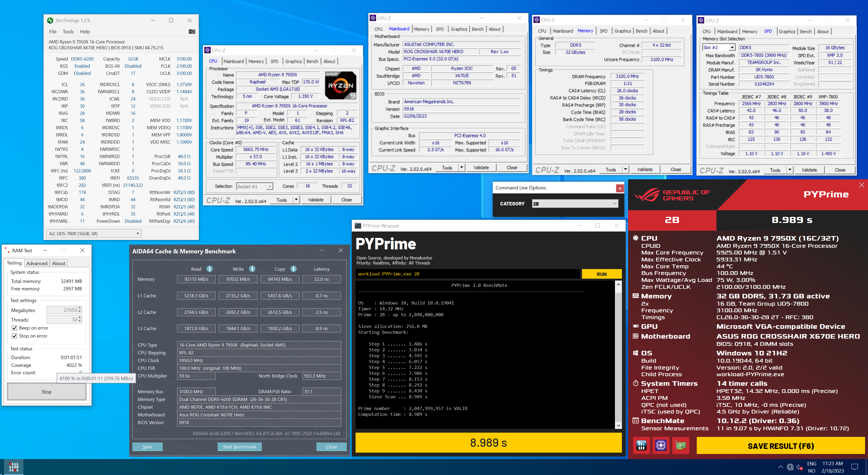The image size is (868, 475).
Task: Adjust Threads stepper in RAM Test
Action: 80,320
